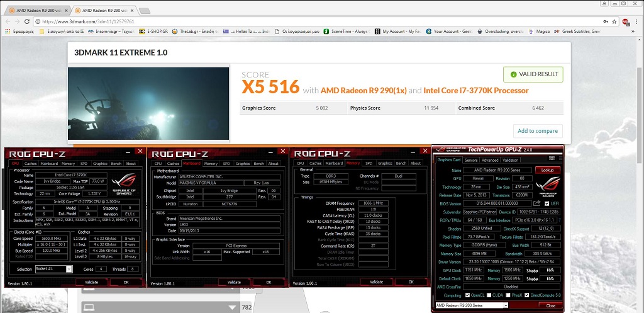Open the SPD tab in the Motherboard CPU-Z window
Image resolution: width=644 pixels, height=313 pixels.
tap(226, 163)
